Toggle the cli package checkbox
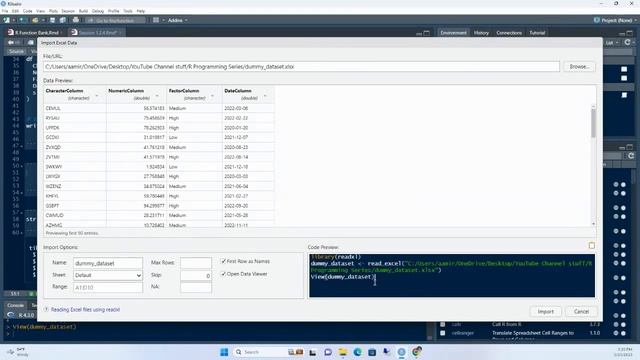The image size is (640, 360). (x=442, y=324)
